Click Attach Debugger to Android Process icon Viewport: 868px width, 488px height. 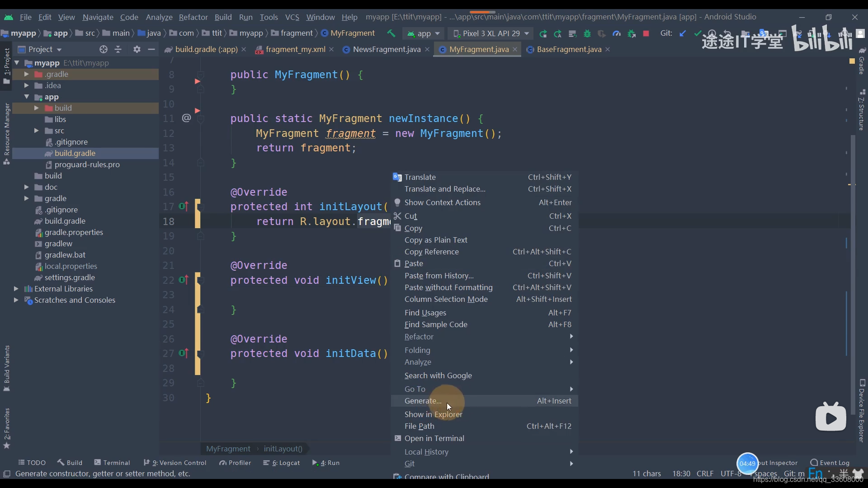(x=632, y=33)
